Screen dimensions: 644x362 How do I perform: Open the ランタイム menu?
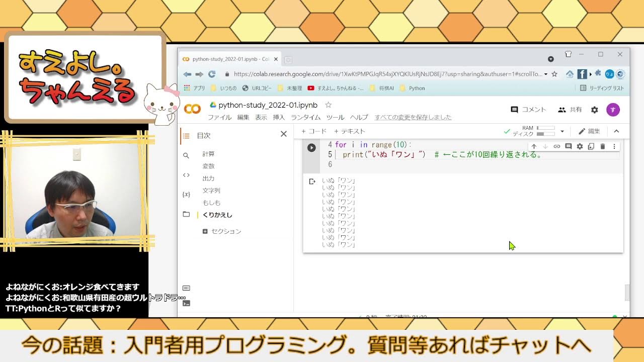[305, 117]
